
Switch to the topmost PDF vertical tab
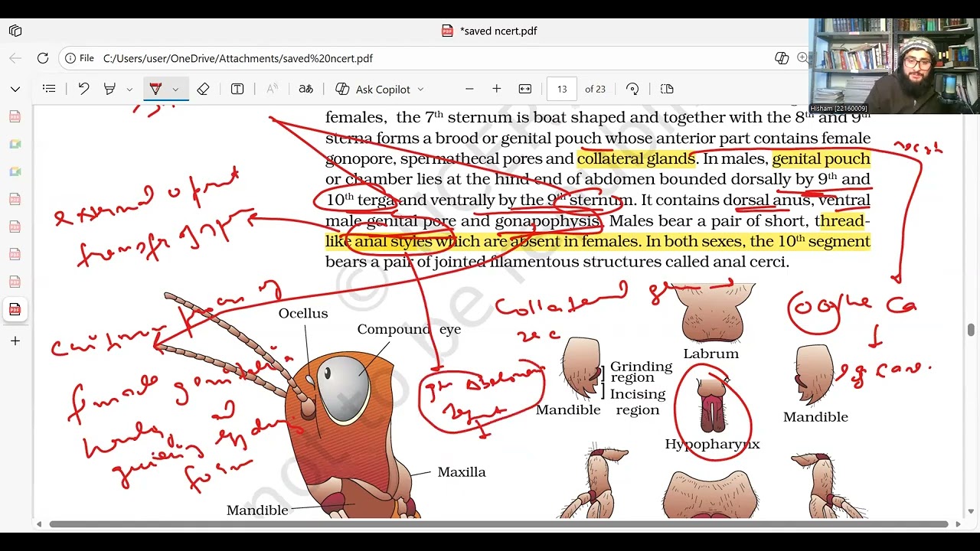tap(15, 116)
